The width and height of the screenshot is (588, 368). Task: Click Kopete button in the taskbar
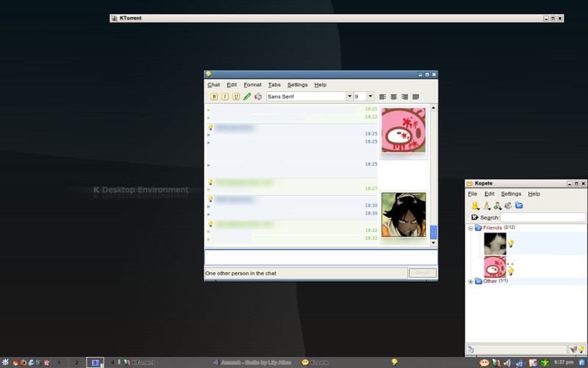coord(315,362)
